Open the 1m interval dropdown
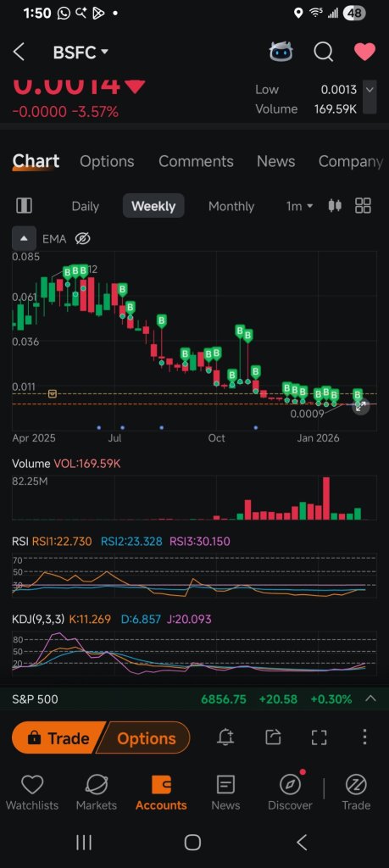389x868 pixels. pos(299,206)
